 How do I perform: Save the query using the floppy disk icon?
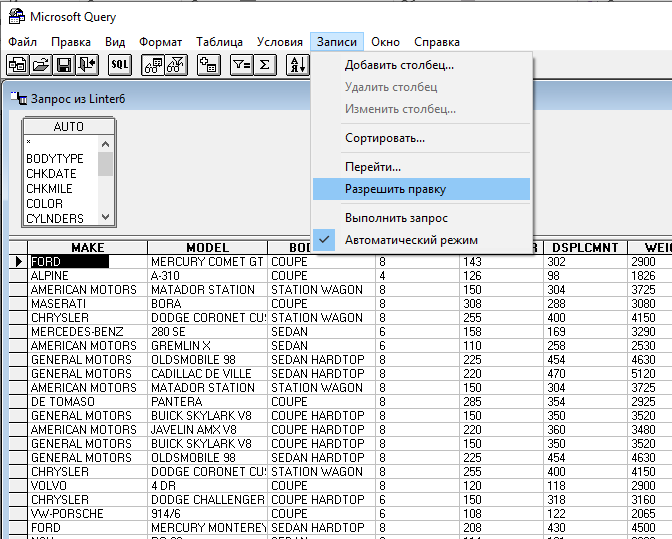pos(63,65)
